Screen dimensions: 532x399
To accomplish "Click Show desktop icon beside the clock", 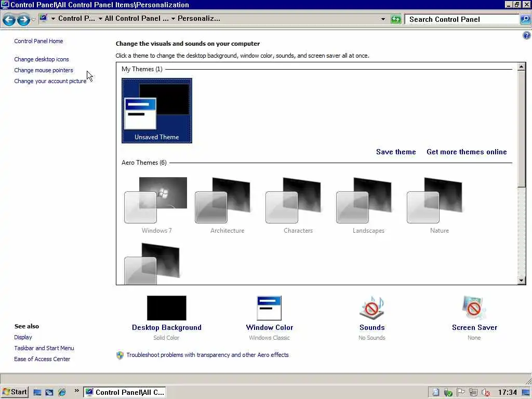I will point(526,393).
